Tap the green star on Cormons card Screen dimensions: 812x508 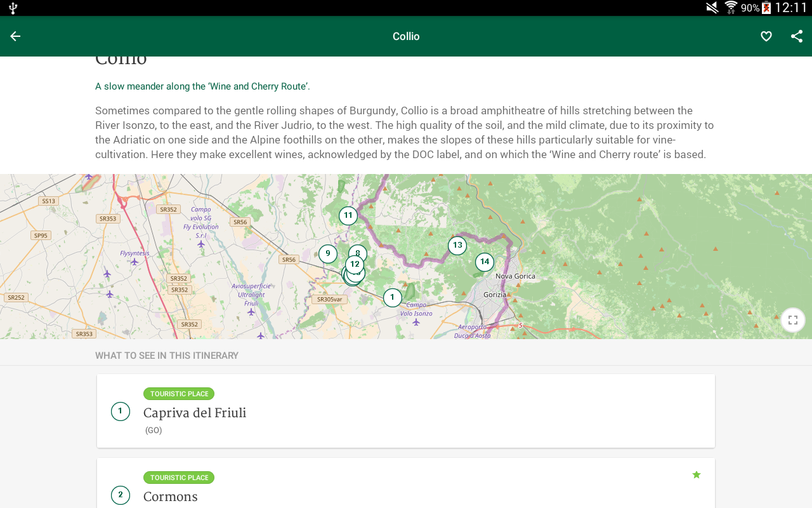pos(697,474)
